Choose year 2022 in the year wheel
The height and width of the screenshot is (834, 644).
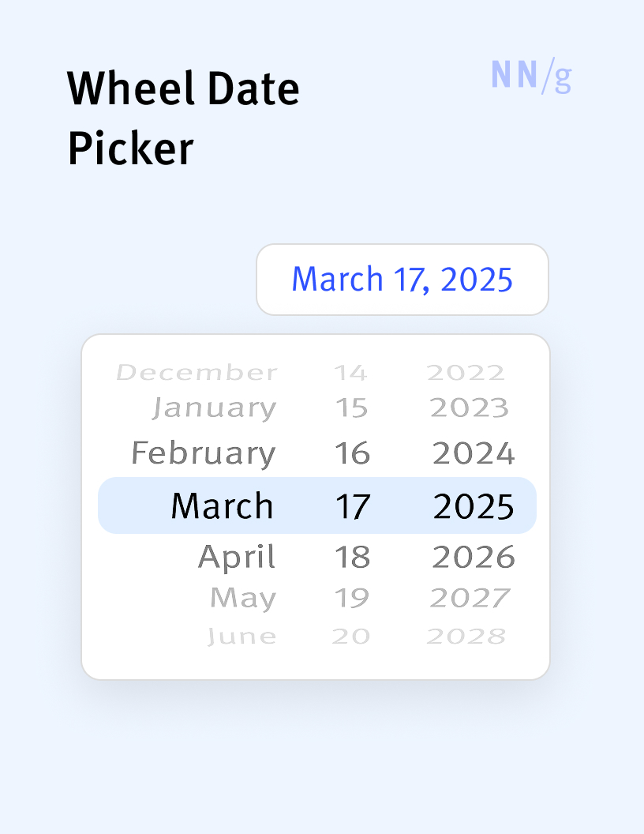466,372
